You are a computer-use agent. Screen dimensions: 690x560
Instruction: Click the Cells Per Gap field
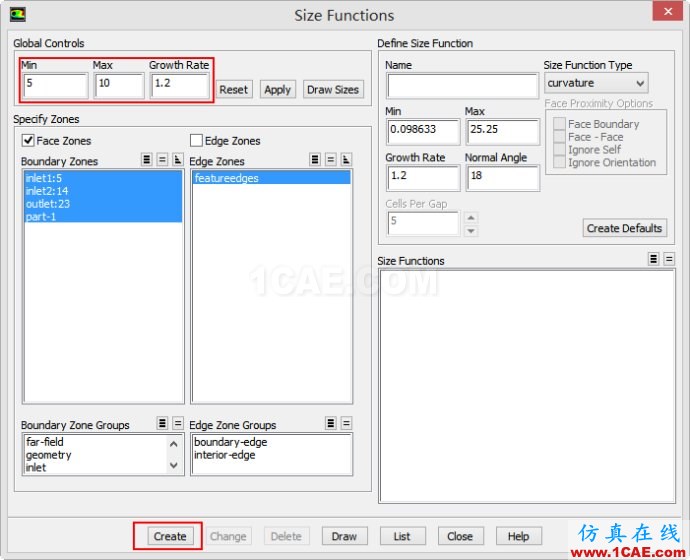tap(423, 223)
